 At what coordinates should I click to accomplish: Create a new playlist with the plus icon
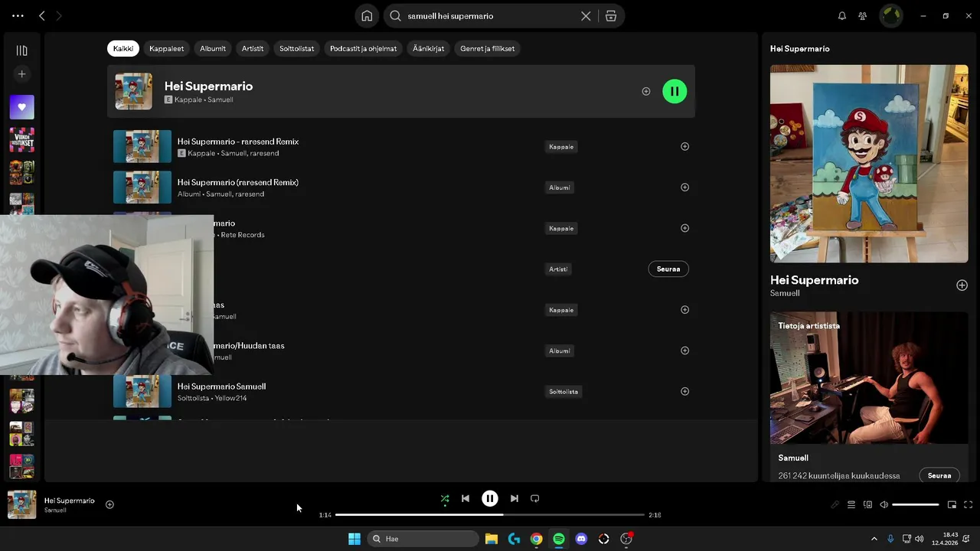coord(21,74)
